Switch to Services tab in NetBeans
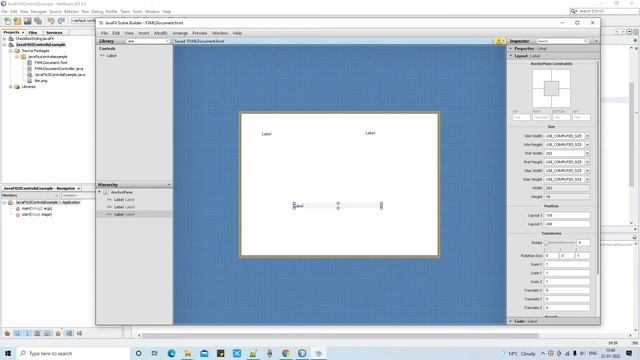This screenshot has width=640, height=360. tap(54, 32)
